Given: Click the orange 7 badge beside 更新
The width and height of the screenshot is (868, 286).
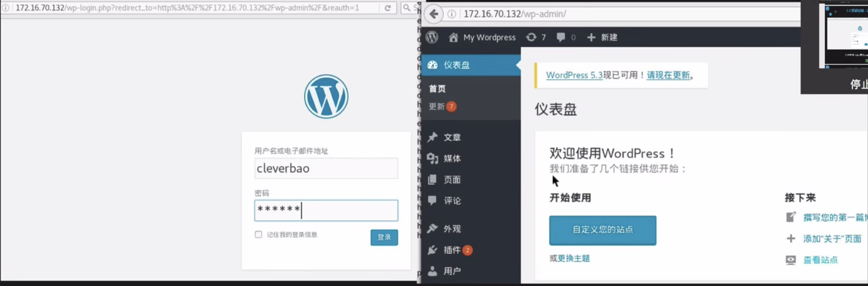Looking at the screenshot, I should [x=451, y=106].
